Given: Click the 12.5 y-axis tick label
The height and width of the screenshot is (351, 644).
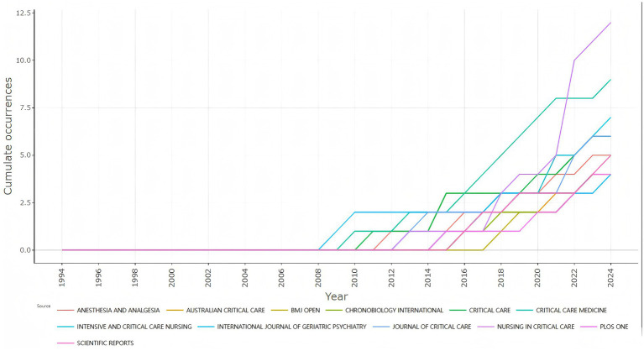Looking at the screenshot, I should coord(23,13).
